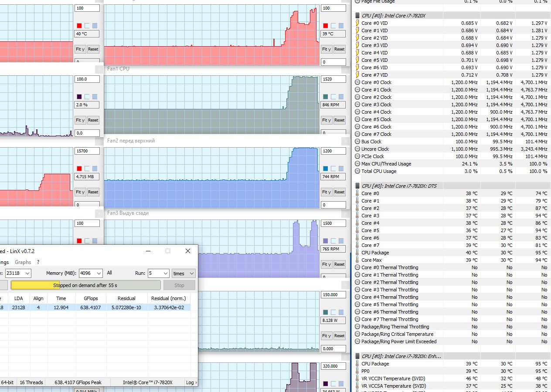Click the All memory button in LinX
This screenshot has height=392, width=551.
click(x=109, y=273)
